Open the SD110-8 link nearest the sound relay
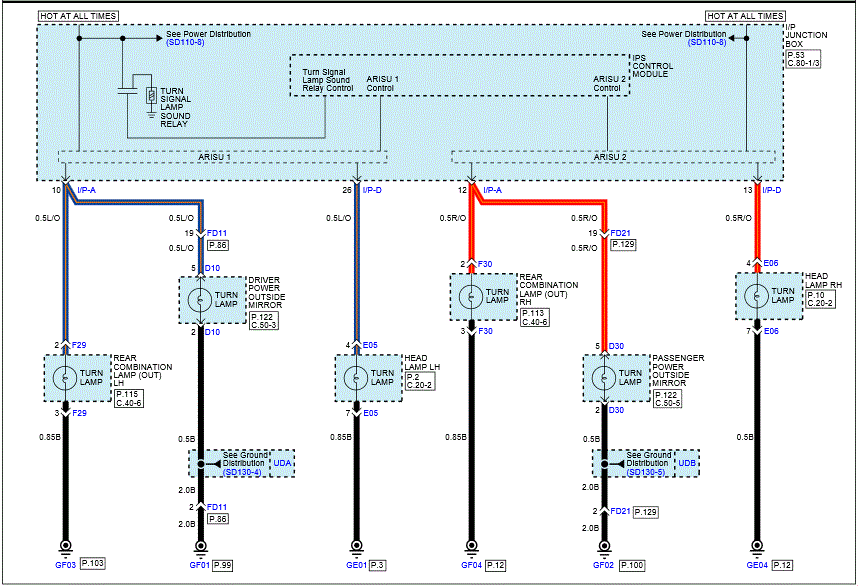858x586 pixels. (x=185, y=42)
